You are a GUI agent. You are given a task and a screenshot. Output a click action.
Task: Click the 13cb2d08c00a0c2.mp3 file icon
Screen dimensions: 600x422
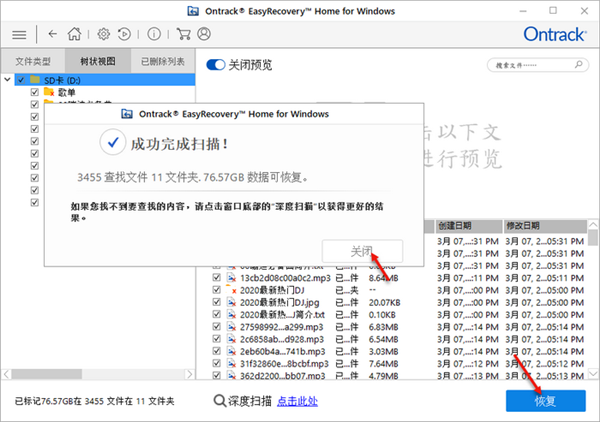[x=231, y=278]
